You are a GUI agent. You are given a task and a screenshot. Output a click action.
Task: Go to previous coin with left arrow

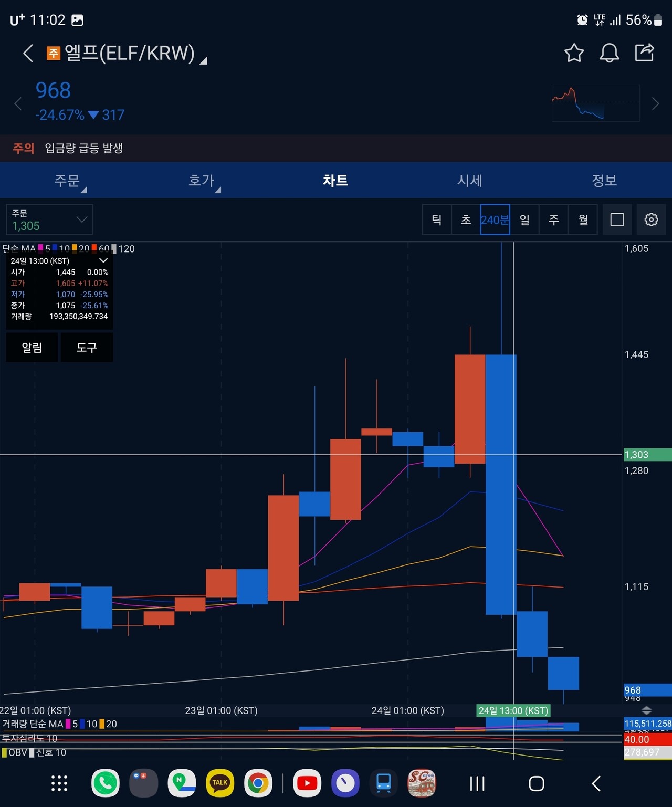pyautogui.click(x=18, y=104)
